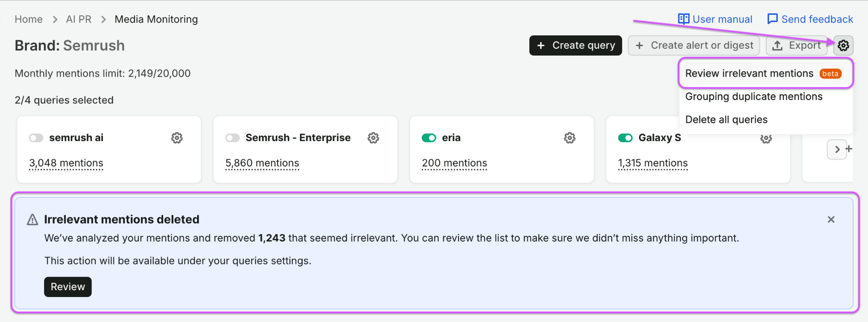
Task: Click the warning triangle icon in the notice
Action: click(x=32, y=219)
